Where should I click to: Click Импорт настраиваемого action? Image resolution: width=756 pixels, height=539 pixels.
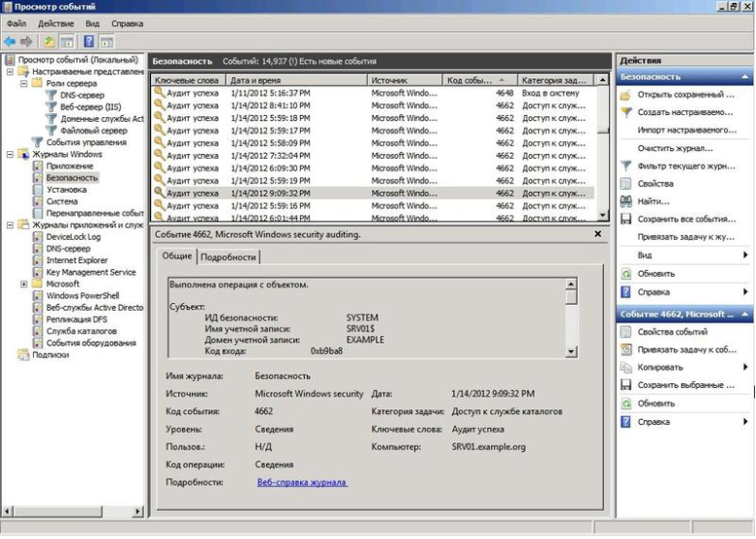point(687,131)
